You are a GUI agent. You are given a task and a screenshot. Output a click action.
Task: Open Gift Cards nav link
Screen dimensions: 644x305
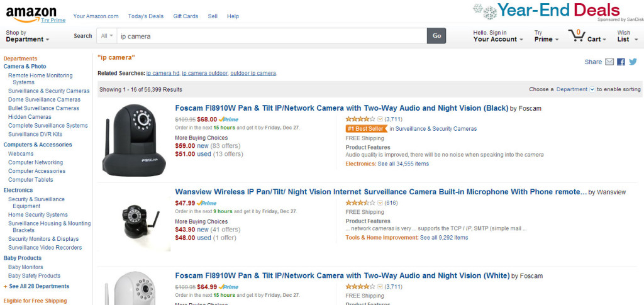coord(186,16)
